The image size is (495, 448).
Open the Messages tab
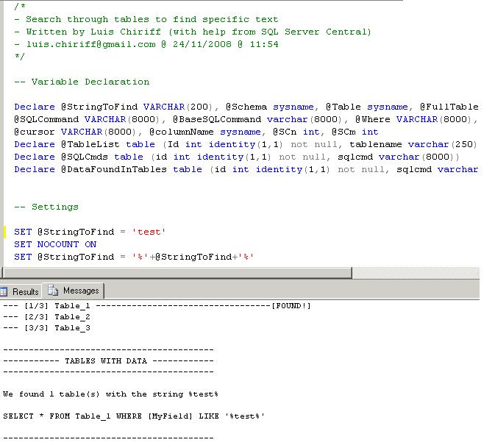coord(74,291)
